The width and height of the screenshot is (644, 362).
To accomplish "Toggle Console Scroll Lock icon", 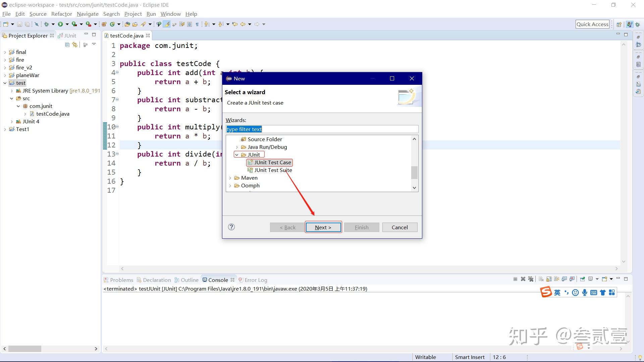I will [x=549, y=279].
